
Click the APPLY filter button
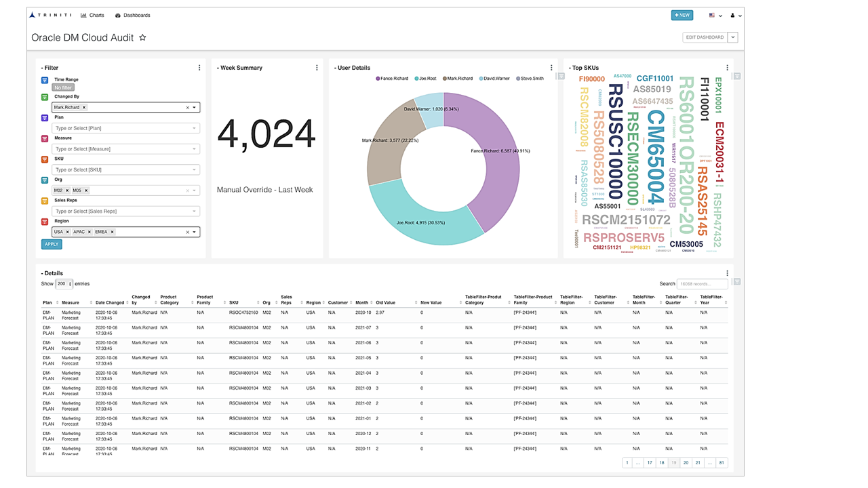(x=52, y=244)
